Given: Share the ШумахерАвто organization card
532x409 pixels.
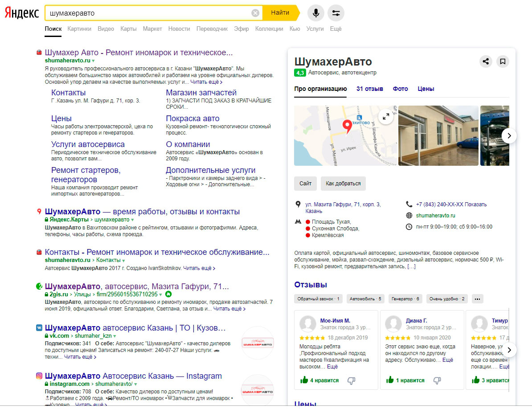Looking at the screenshot, I should click(x=486, y=61).
